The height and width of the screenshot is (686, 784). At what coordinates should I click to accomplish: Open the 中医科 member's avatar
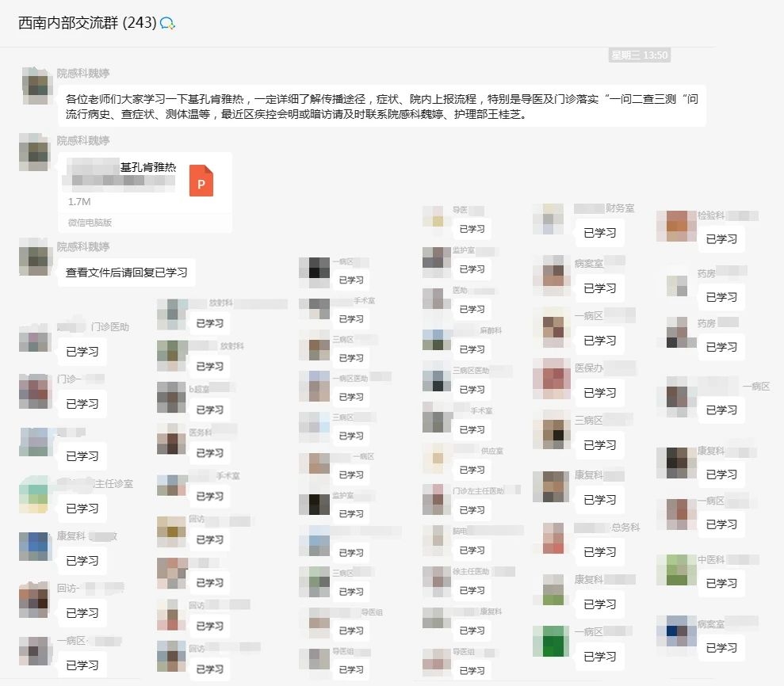(676, 570)
